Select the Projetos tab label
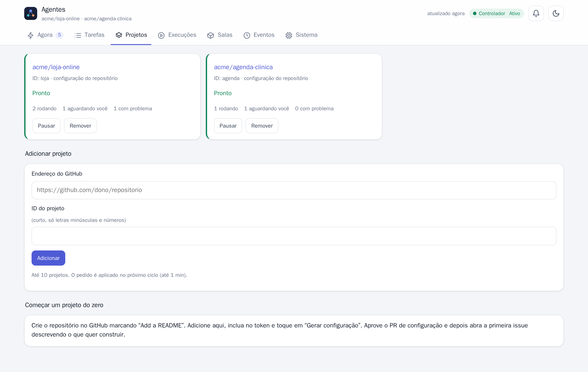Viewport: 588px width, 372px height. click(136, 35)
